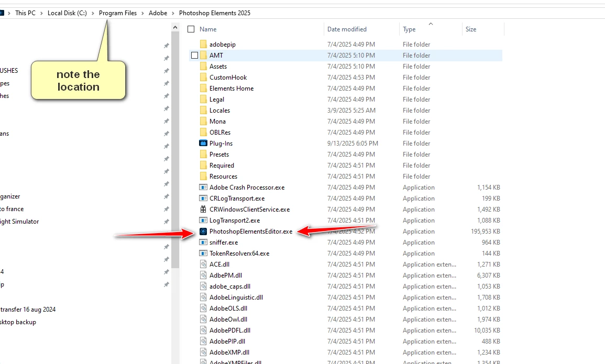The width and height of the screenshot is (605, 364).
Task: Click the AdobeXMP.dll file icon
Action: coord(203,352)
